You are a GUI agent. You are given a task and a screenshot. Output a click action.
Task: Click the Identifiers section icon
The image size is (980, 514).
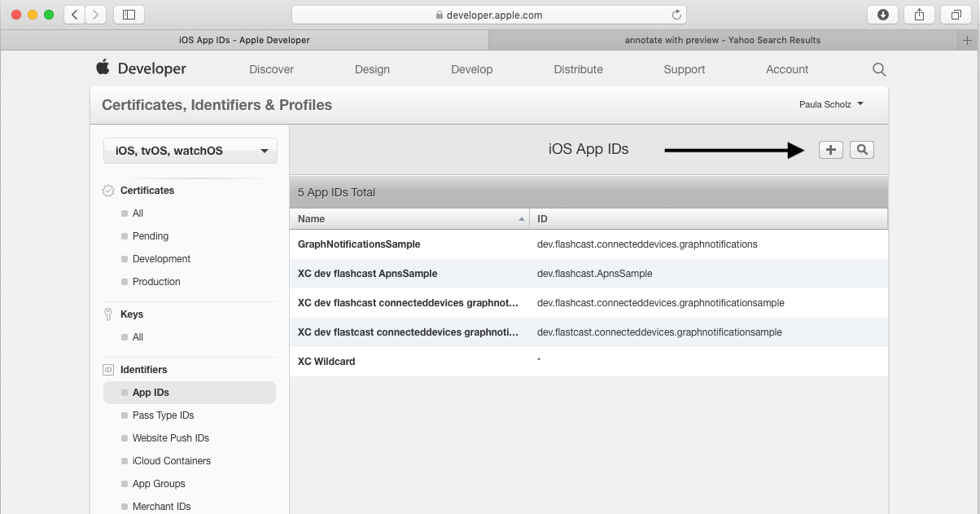pyautogui.click(x=108, y=370)
